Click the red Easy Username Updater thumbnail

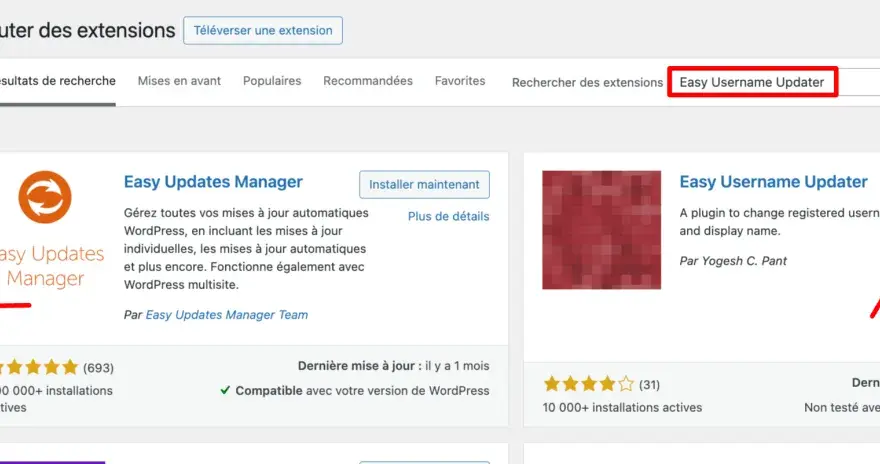pos(601,230)
